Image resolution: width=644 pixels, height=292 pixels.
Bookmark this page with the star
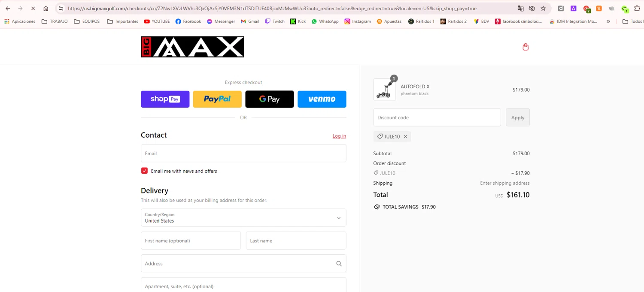(543, 8)
